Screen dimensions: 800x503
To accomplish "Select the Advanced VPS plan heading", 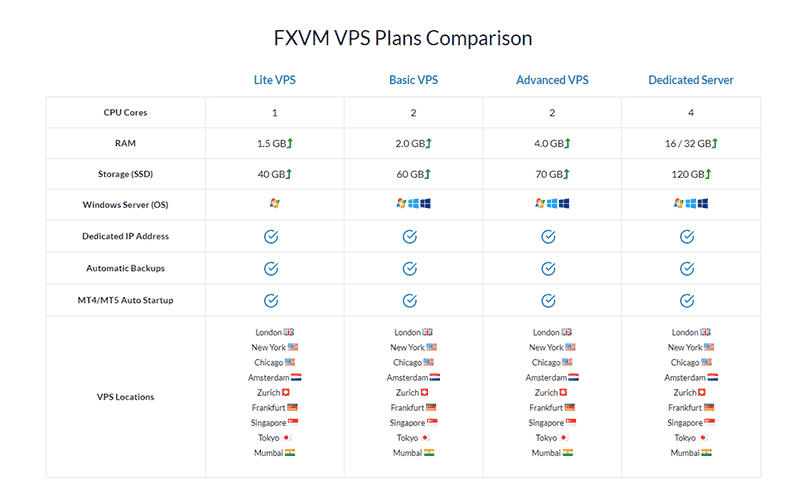I will pyautogui.click(x=551, y=80).
